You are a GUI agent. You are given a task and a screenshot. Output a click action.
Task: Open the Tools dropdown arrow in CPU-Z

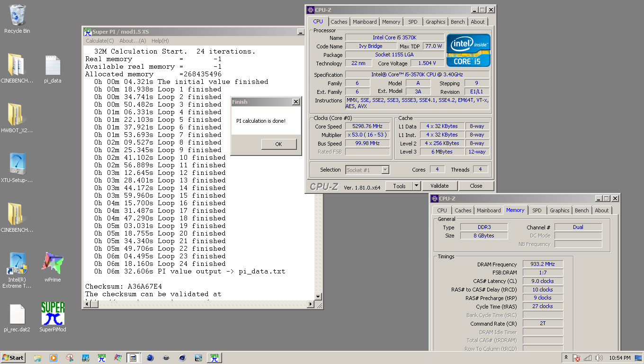pyautogui.click(x=417, y=186)
